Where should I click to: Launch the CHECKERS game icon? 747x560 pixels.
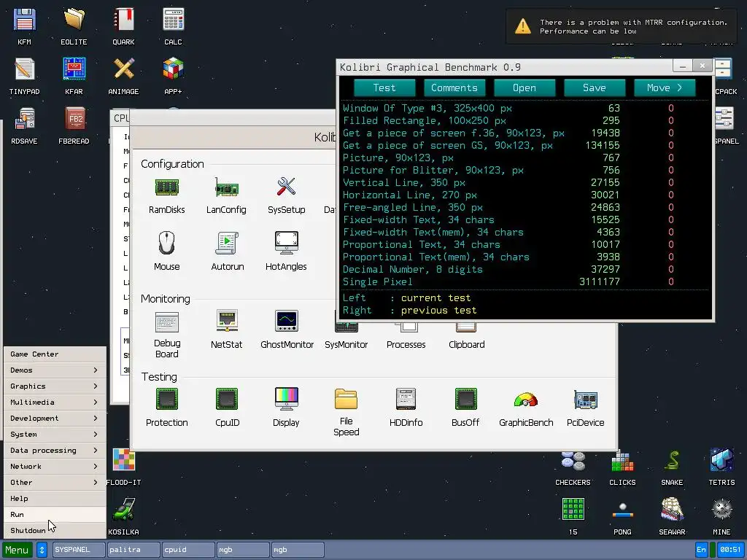(573, 461)
